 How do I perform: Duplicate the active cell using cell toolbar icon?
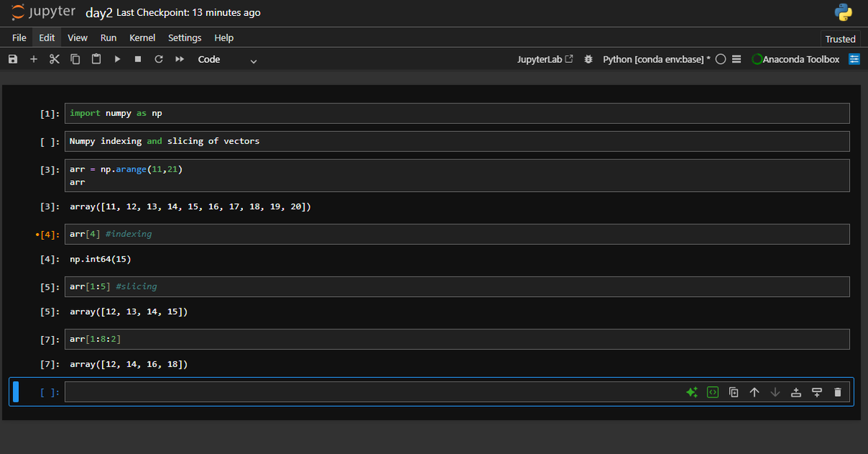[x=733, y=392]
